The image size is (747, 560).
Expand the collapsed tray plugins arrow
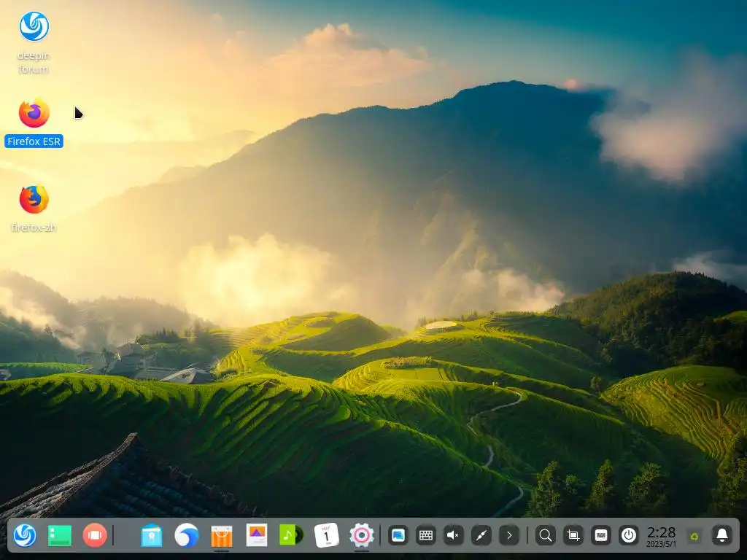click(509, 536)
